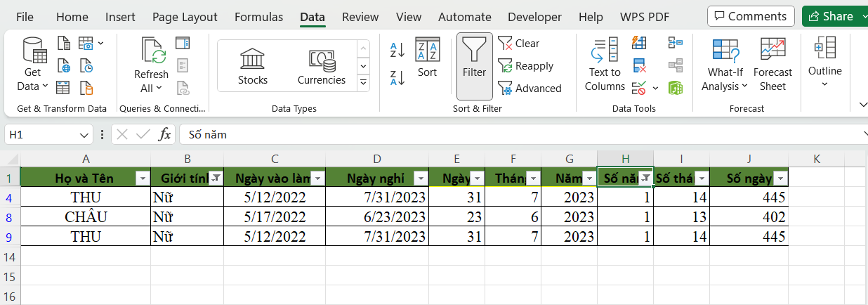Click the Data Validation icon
The width and height of the screenshot is (868, 305).
(639, 88)
